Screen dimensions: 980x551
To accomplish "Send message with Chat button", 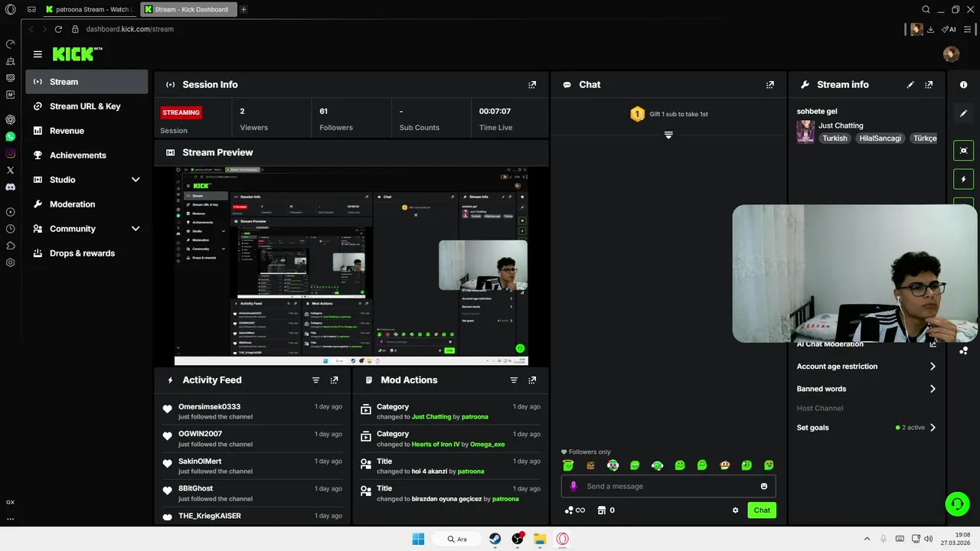I will point(762,510).
